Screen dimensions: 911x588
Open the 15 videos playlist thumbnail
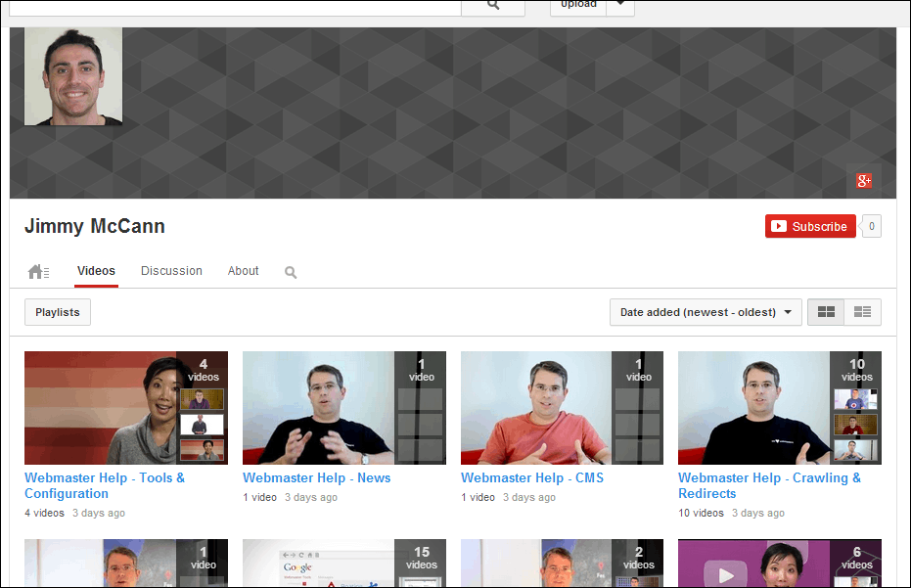pyautogui.click(x=344, y=563)
